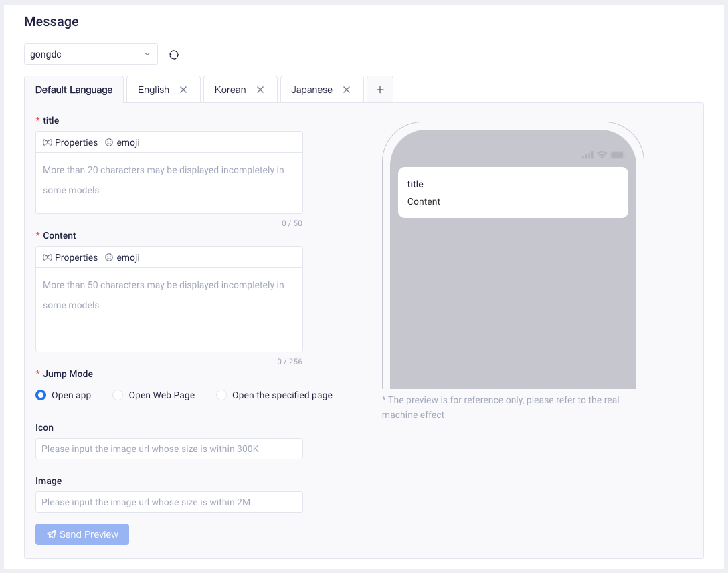Choose Open Web Page jump mode
Viewport: 728px width, 573px height.
click(118, 395)
